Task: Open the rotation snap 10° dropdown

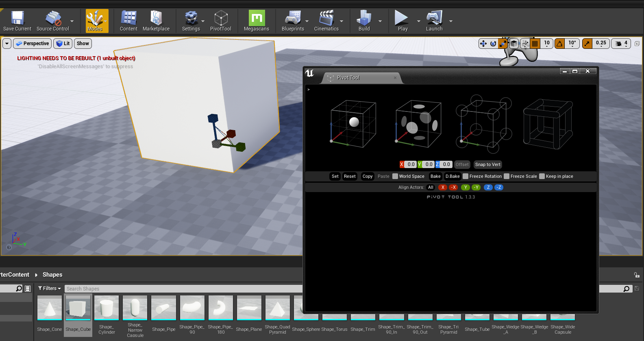Action: click(572, 44)
